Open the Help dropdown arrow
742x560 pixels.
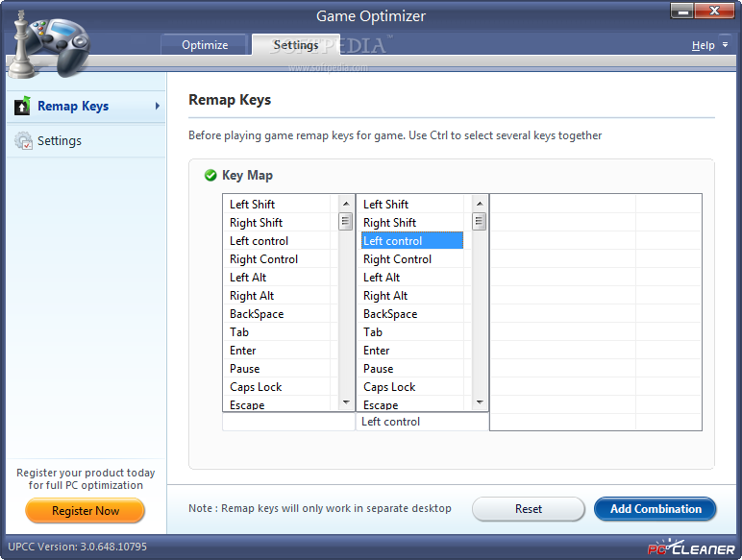pos(725,45)
